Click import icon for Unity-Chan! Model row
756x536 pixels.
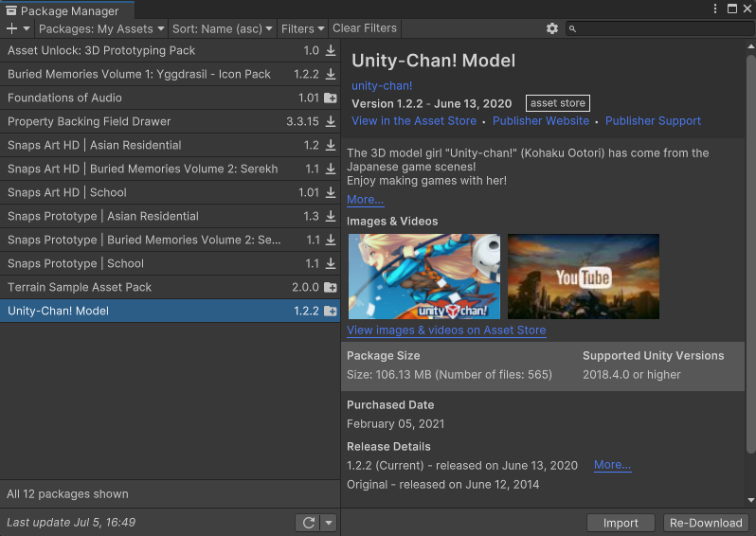tap(331, 311)
